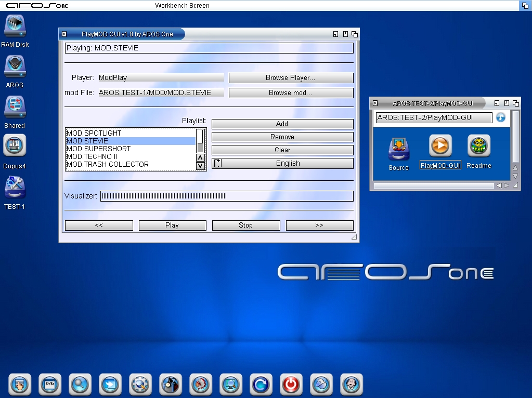Click the Player field showing ModPlay

pos(161,77)
